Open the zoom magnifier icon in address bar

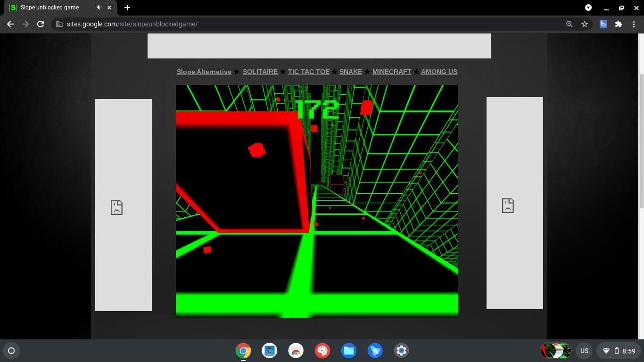(570, 24)
